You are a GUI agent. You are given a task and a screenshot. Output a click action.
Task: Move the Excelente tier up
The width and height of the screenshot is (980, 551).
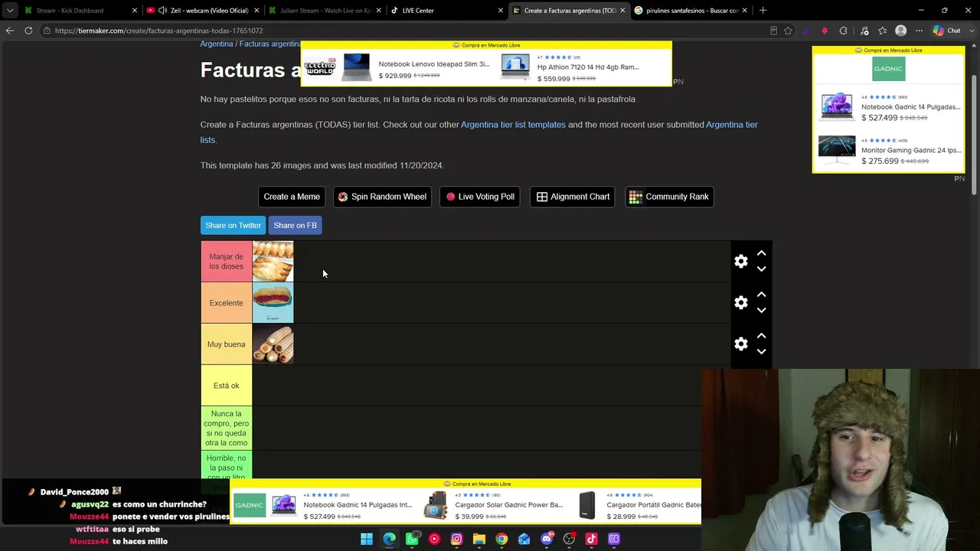[x=761, y=295]
